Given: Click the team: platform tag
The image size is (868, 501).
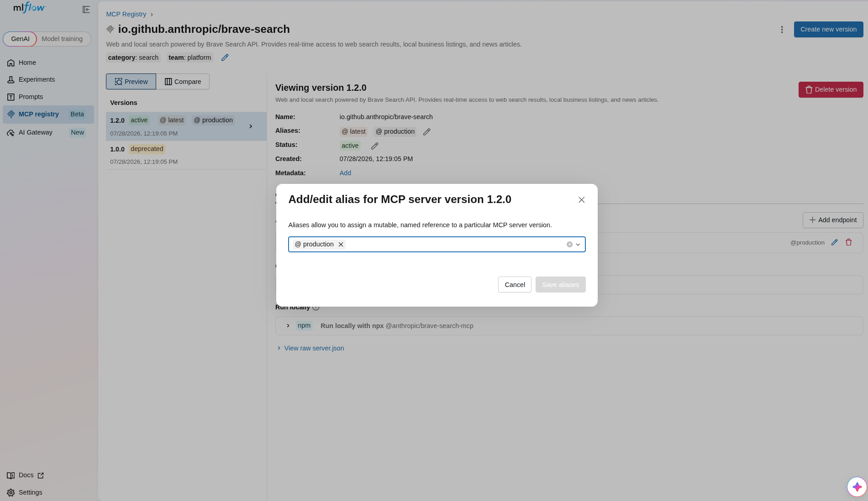Looking at the screenshot, I should click(189, 57).
